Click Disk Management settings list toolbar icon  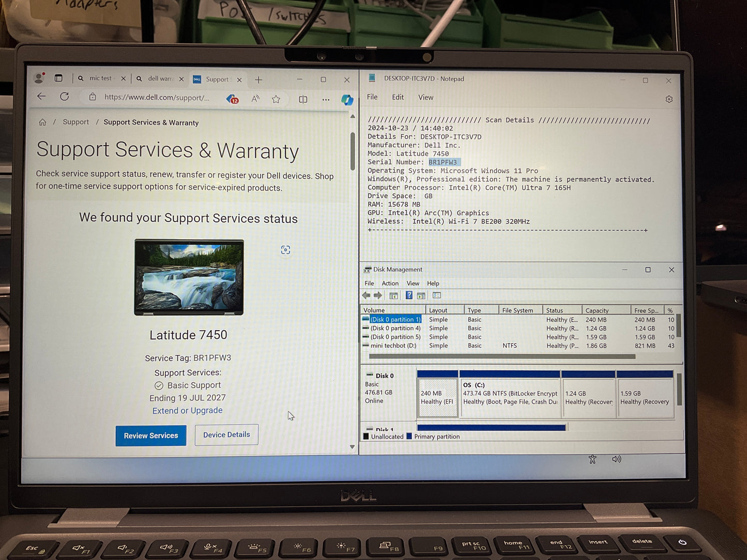click(437, 295)
